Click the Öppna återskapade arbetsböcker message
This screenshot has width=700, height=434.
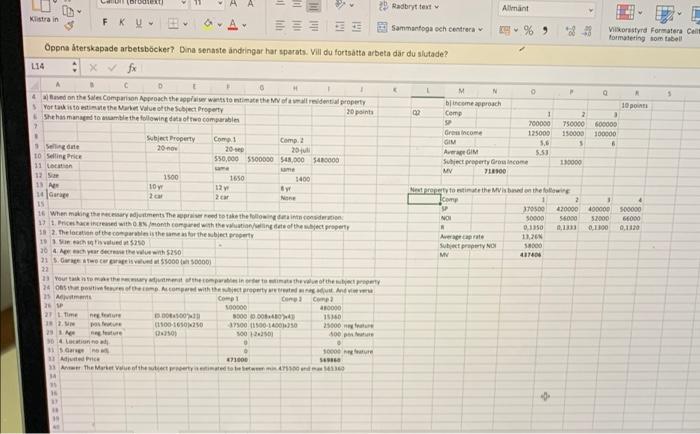[246, 50]
